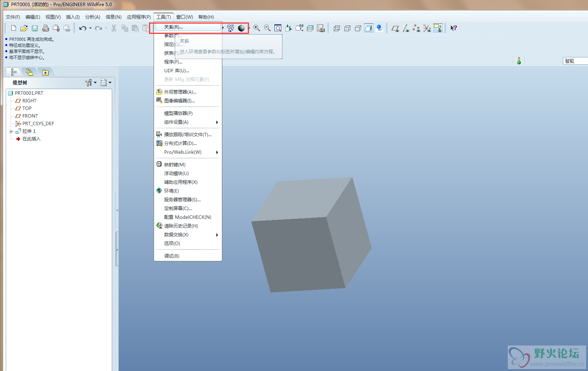Switch to folder browser tab

point(30,72)
